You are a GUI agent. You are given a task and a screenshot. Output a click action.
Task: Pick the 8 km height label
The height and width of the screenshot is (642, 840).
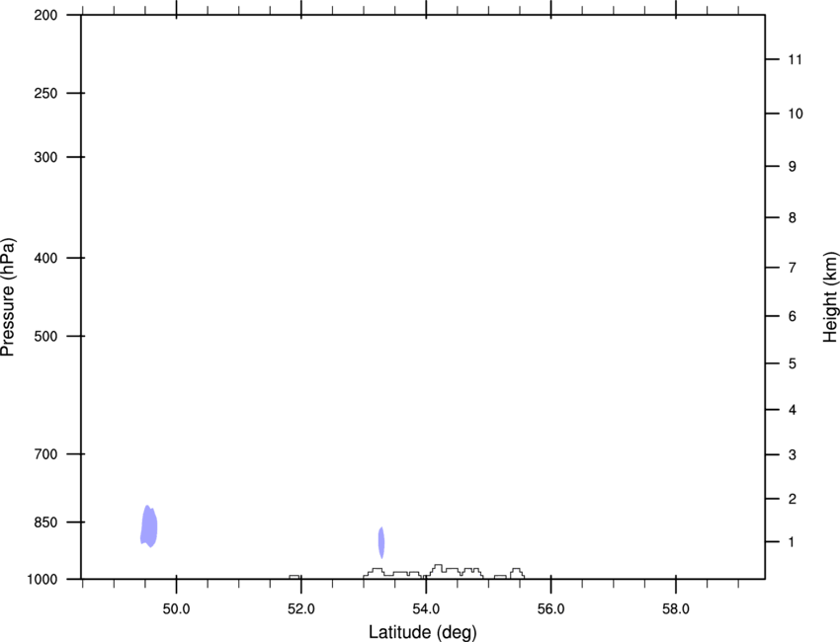tap(793, 218)
